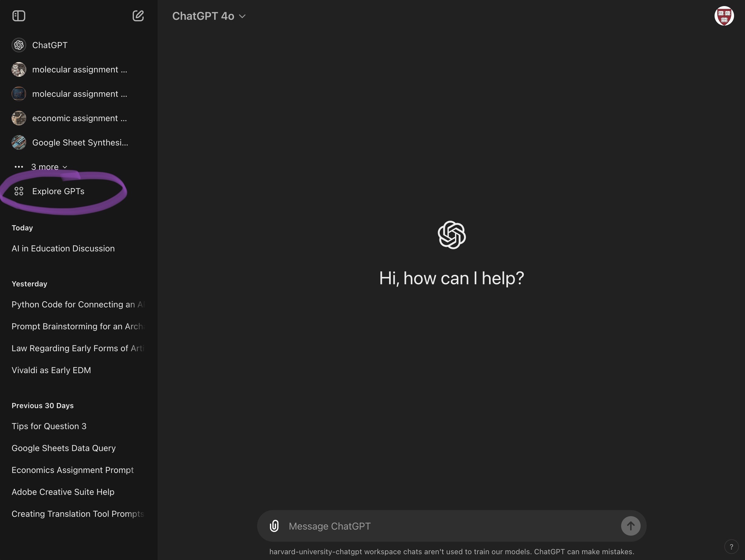Open the Harvard profile avatar menu

[x=724, y=16]
